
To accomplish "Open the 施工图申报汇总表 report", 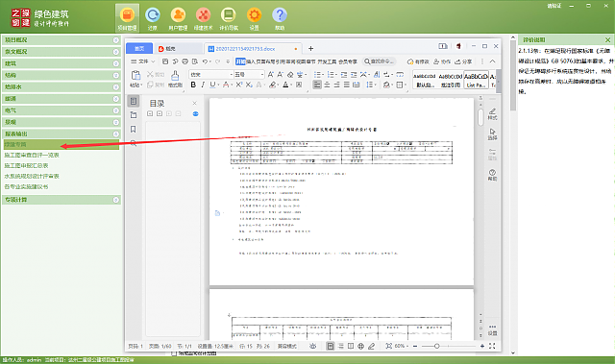I will 26,166.
